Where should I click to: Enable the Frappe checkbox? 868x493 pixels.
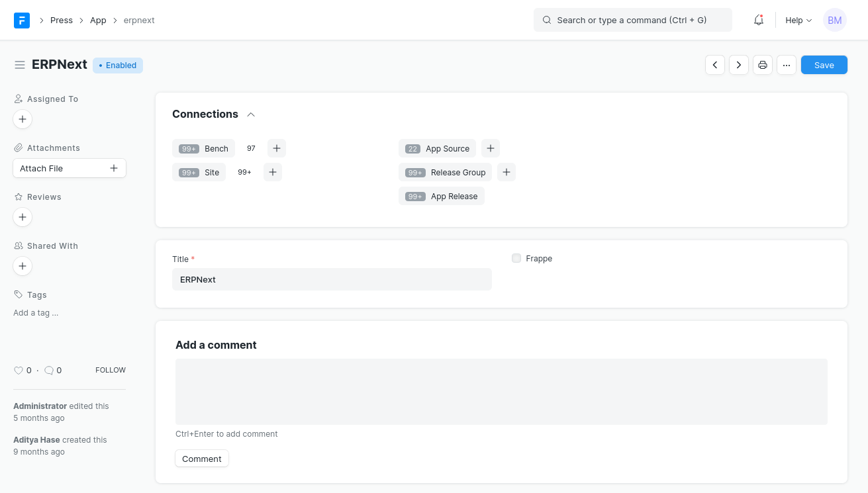point(516,259)
